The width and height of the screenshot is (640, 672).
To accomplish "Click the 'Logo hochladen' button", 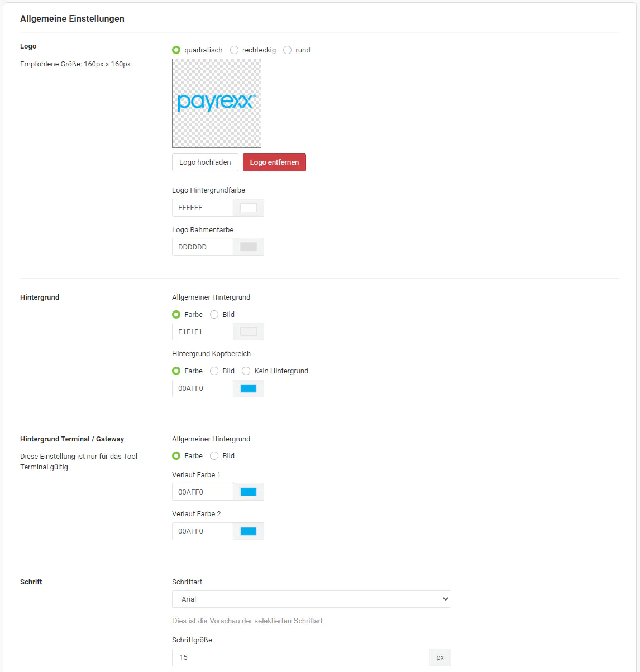I will point(205,162).
